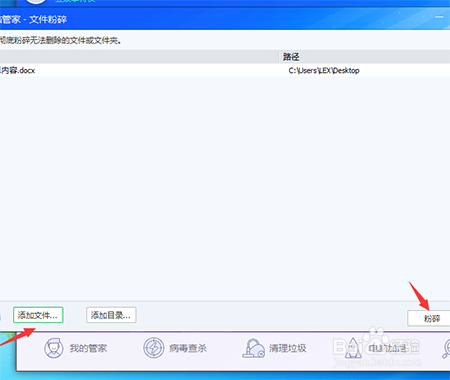Open 电脑加速 rocket icon
The width and height of the screenshot is (450, 380).
tap(353, 348)
